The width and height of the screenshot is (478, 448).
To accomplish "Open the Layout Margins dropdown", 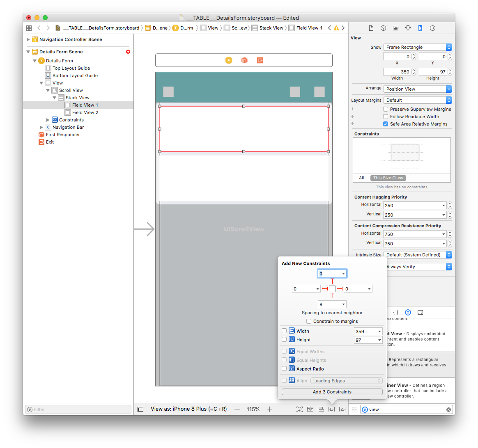I will [x=418, y=100].
